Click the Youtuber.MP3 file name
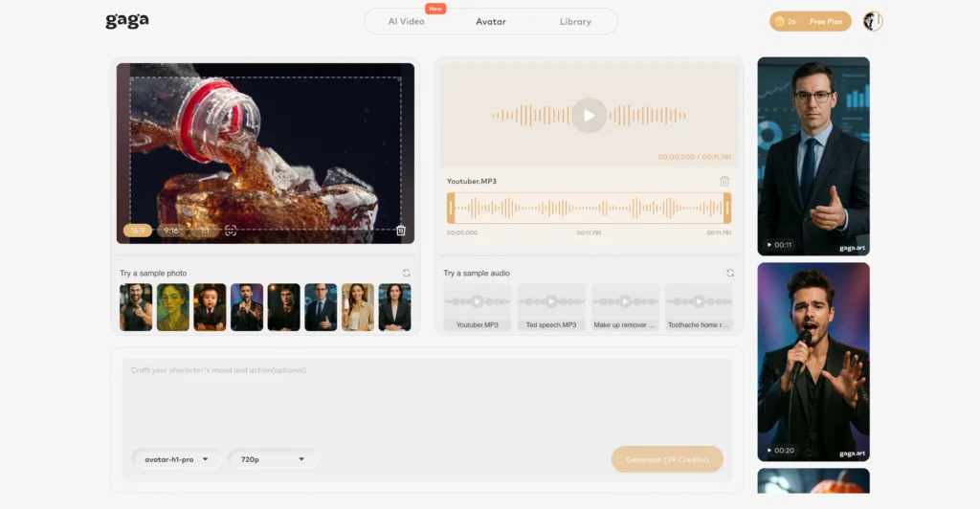 point(471,181)
